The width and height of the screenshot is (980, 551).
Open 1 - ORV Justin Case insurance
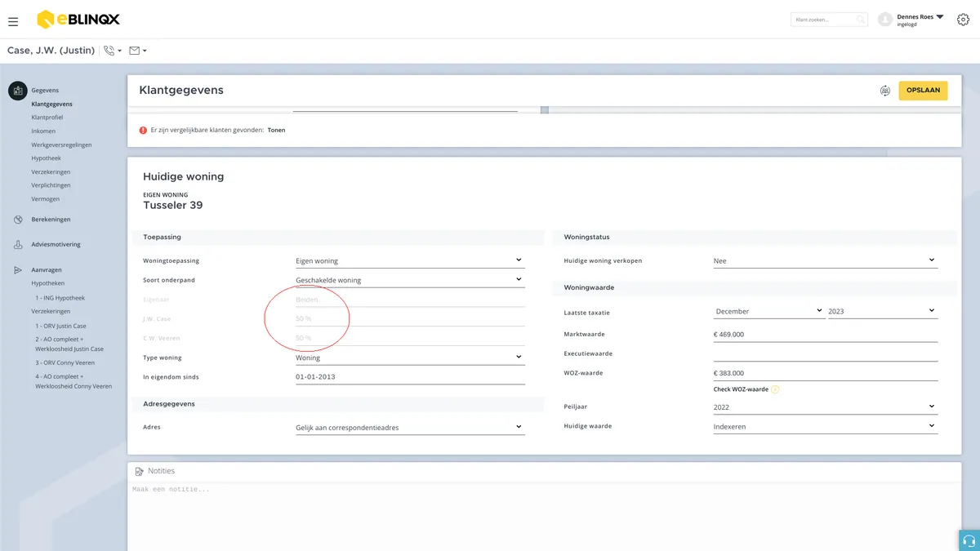pyautogui.click(x=60, y=326)
